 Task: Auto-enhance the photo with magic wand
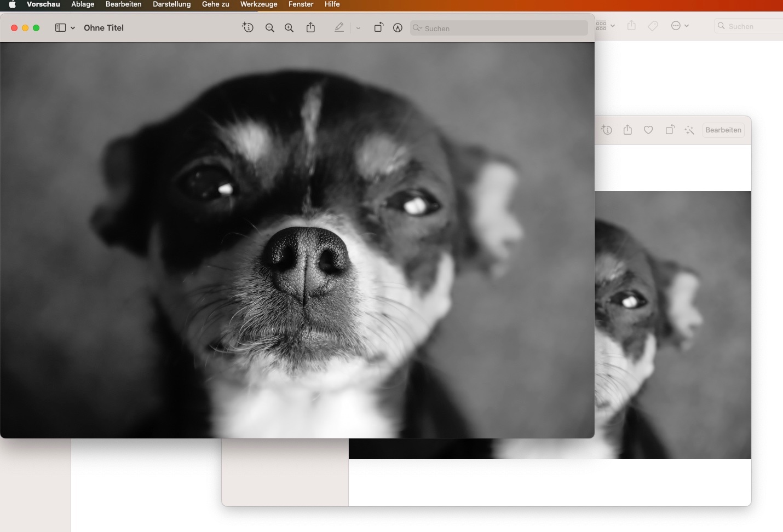(689, 130)
